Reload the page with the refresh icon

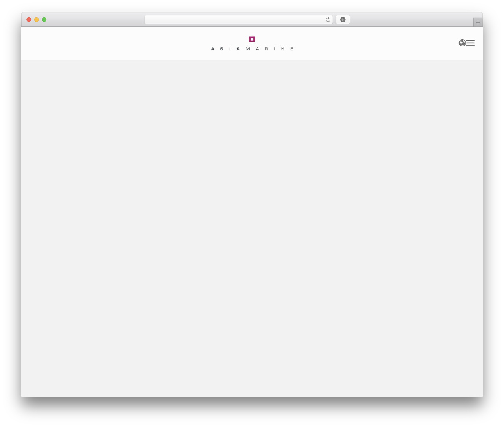[x=328, y=20]
